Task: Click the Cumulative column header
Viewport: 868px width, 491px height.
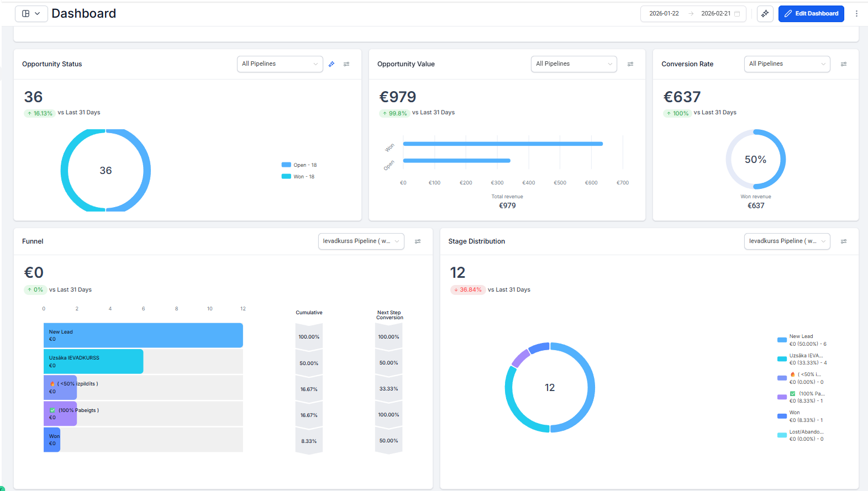Action: coord(309,313)
